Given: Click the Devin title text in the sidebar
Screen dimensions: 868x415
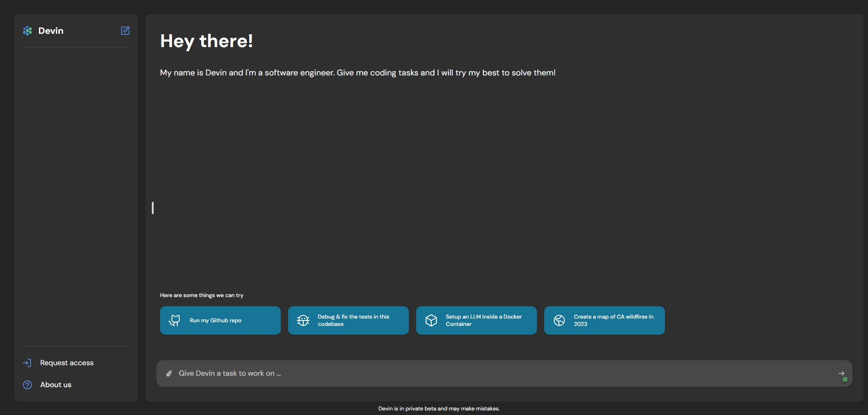Looking at the screenshot, I should point(51,31).
